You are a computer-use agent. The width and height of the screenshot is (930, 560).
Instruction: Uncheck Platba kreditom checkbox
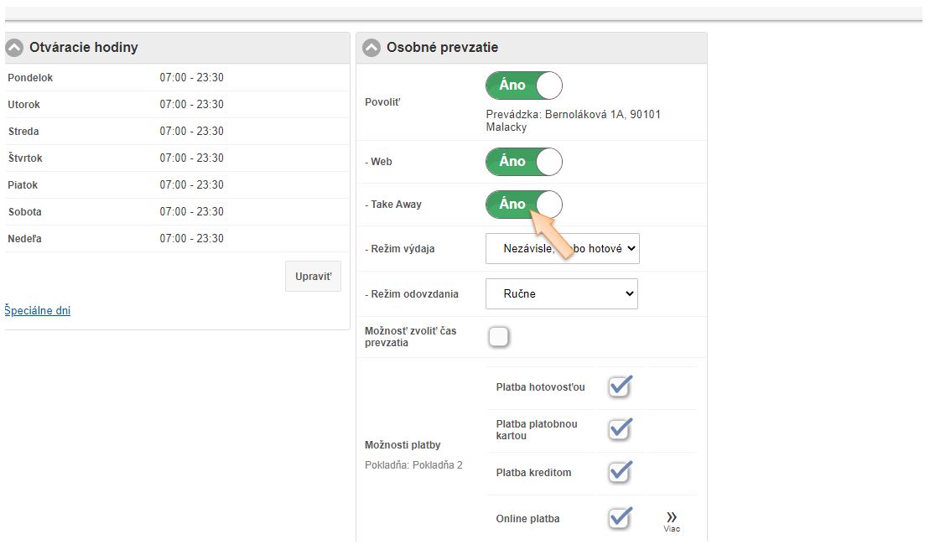619,472
